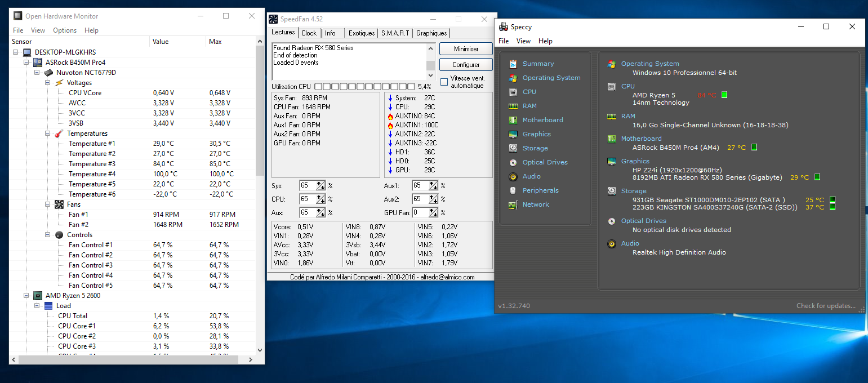Open the Storage drive icon in Speccy

pyautogui.click(x=513, y=148)
